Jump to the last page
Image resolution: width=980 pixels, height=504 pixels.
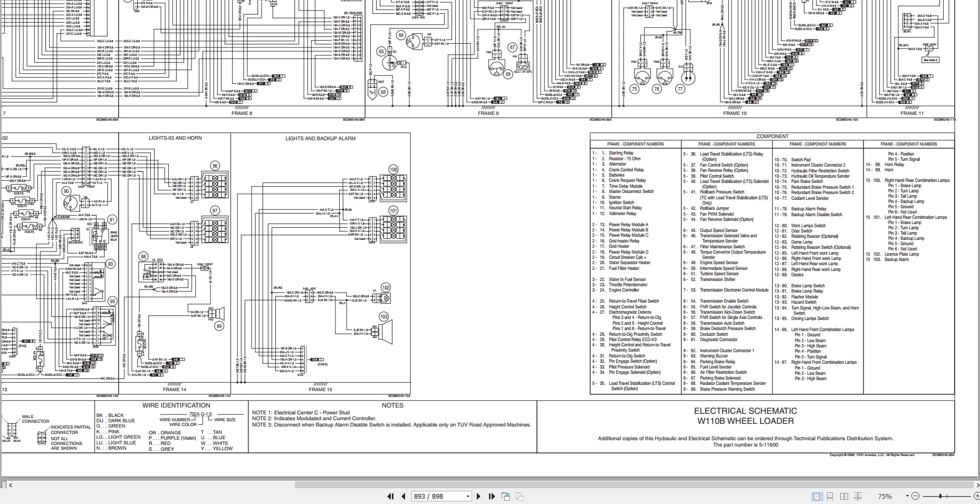[492, 496]
